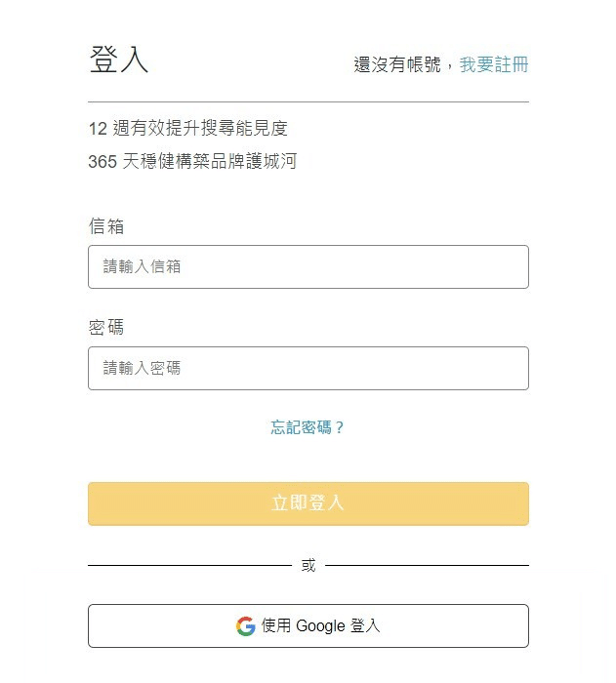The height and width of the screenshot is (683, 616).
Task: Open the 忘記密碼？ link
Action: (308, 427)
